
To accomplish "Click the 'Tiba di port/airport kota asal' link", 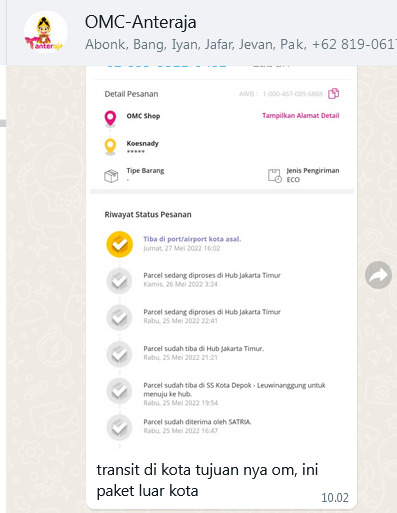I will click(x=192, y=239).
